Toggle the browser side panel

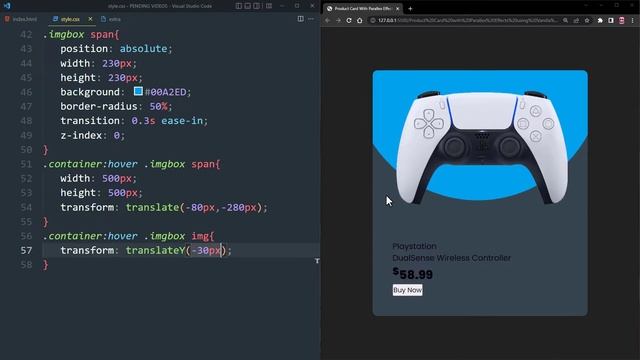(x=611, y=20)
